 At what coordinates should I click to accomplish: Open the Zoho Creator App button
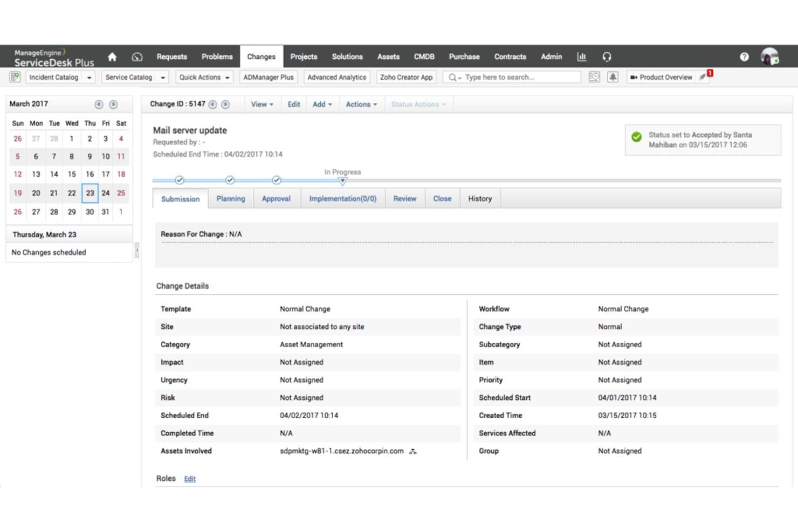[x=407, y=77]
